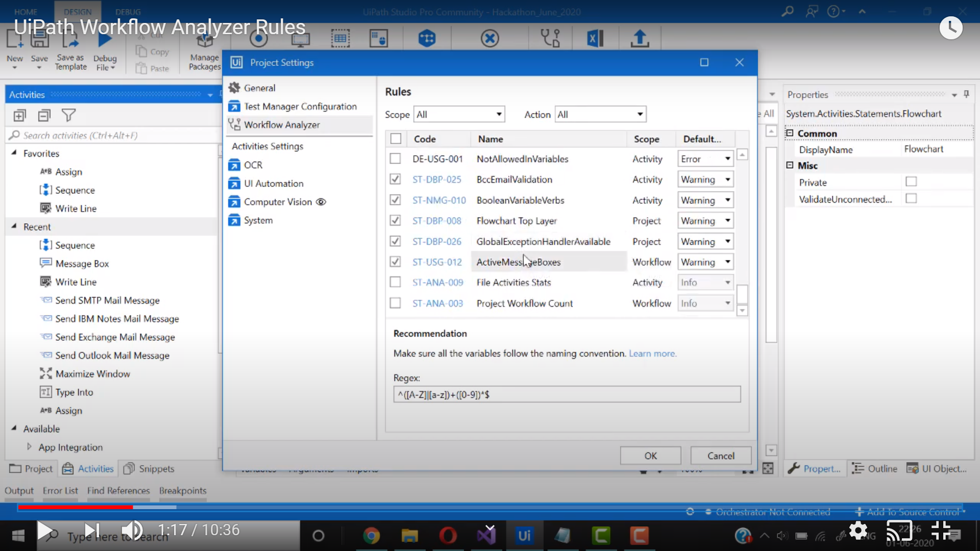This screenshot has height=551, width=980.
Task: Click Save as Template icon
Action: [70, 39]
